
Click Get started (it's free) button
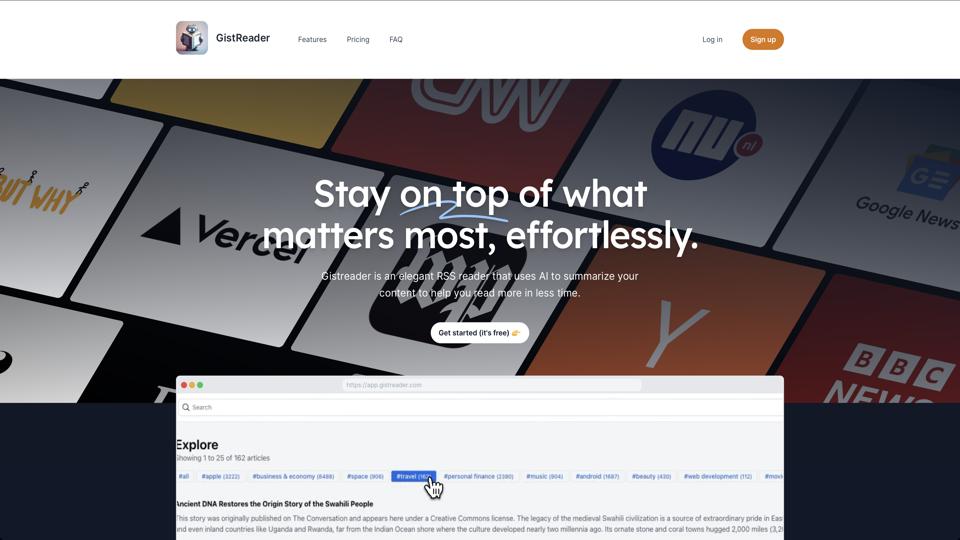pyautogui.click(x=479, y=332)
